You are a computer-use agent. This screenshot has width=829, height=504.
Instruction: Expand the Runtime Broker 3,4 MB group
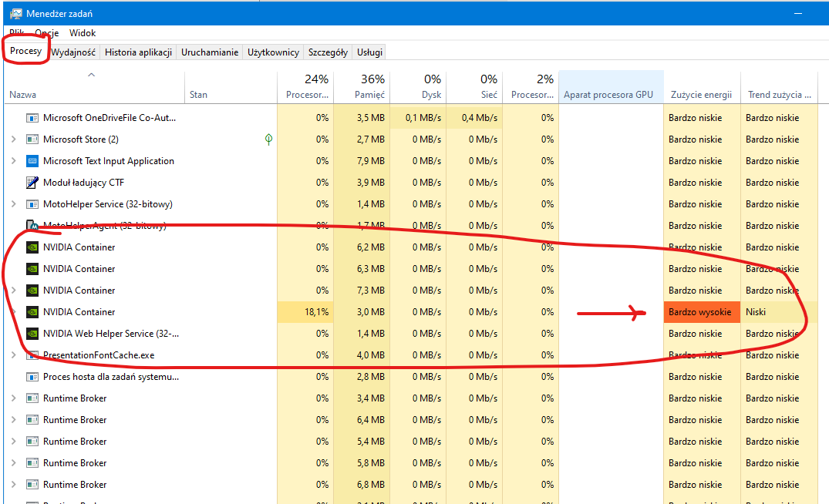[14, 398]
